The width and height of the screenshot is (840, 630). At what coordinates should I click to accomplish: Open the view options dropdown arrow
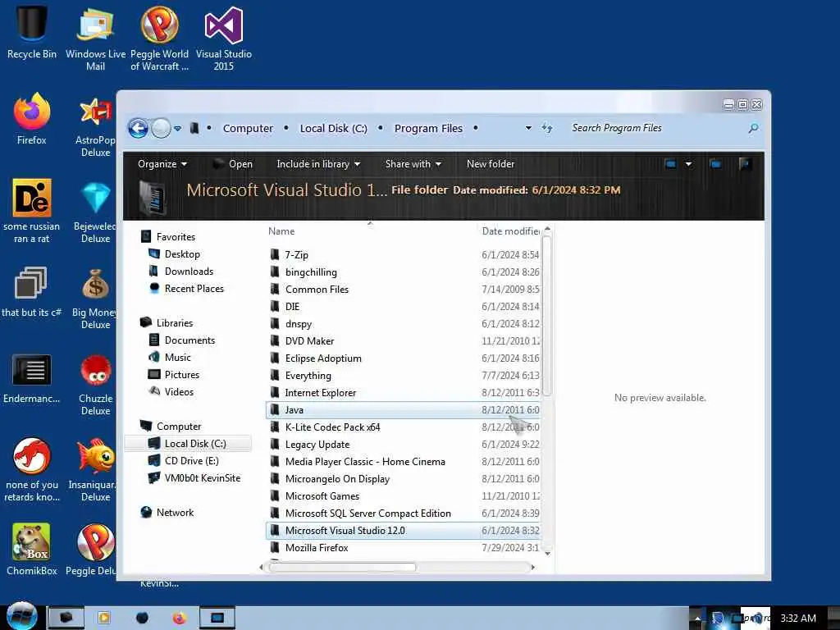pyautogui.click(x=689, y=164)
